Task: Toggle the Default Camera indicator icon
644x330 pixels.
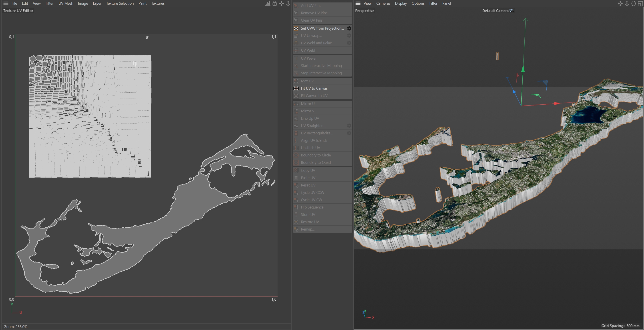Action: click(x=511, y=10)
